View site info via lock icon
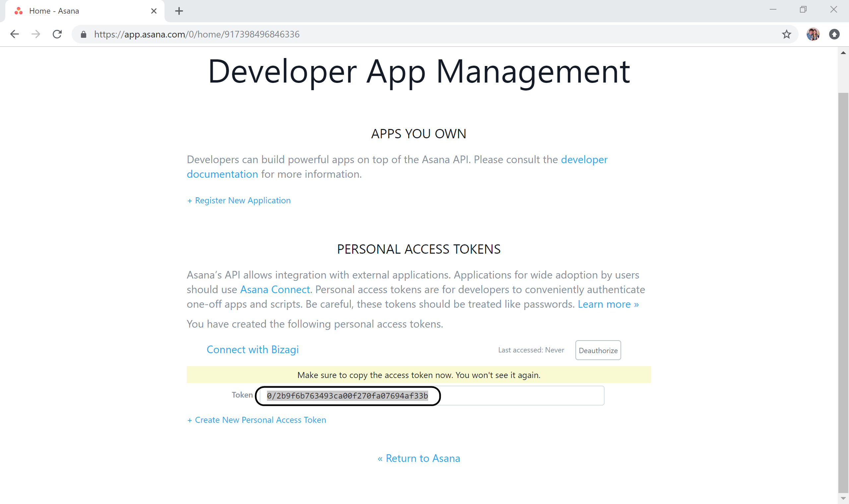Image resolution: width=849 pixels, height=504 pixels. click(x=84, y=34)
